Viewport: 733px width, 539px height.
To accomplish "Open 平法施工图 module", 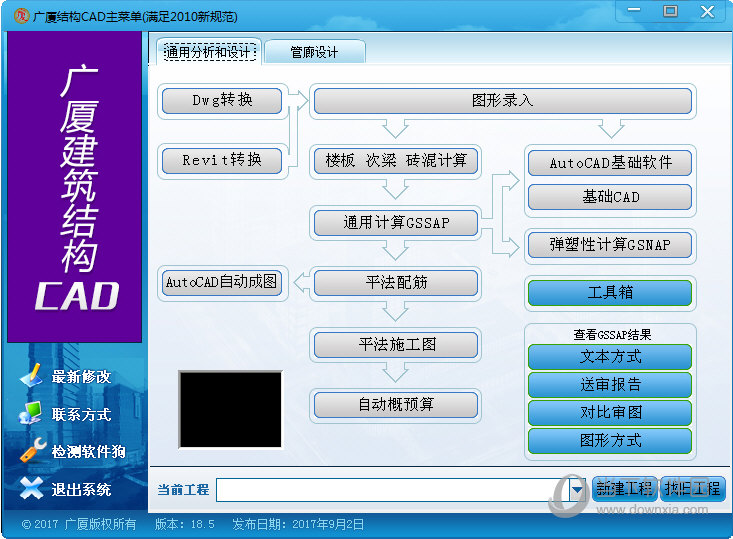I will tap(396, 345).
